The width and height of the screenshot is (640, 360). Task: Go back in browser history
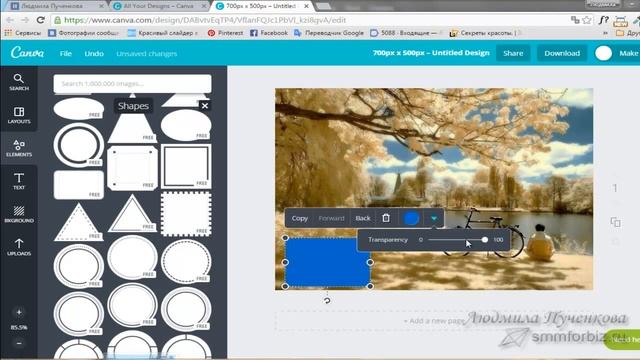[10, 20]
